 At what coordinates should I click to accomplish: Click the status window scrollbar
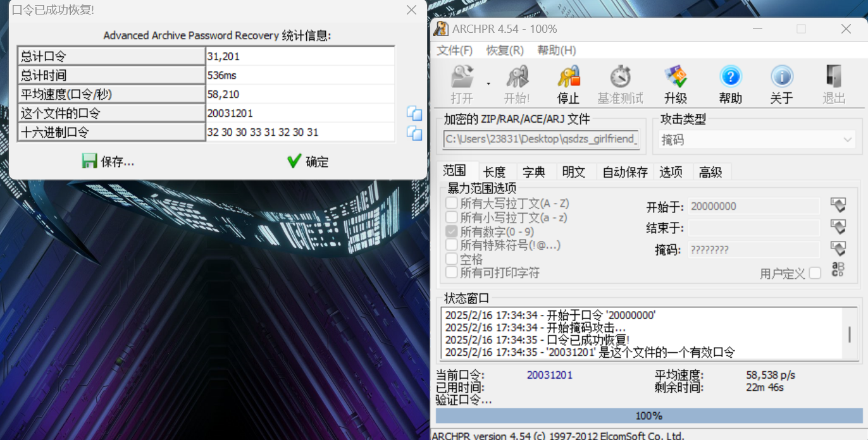coord(849,334)
